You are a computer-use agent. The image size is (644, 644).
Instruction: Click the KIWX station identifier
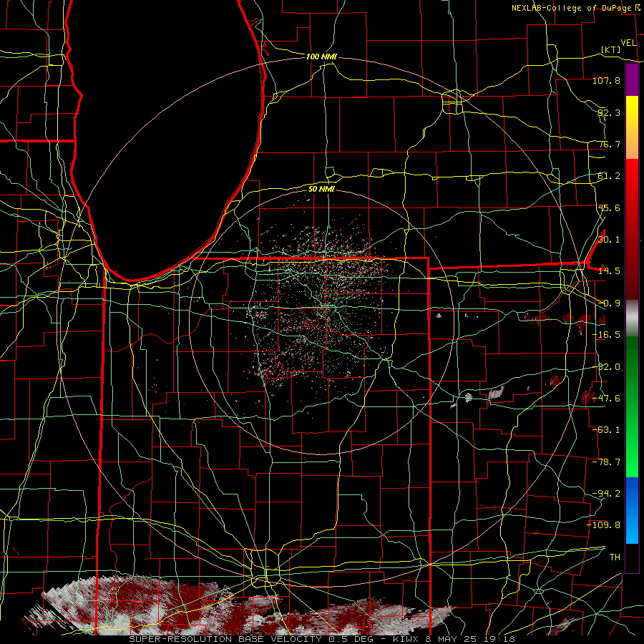tap(406, 639)
